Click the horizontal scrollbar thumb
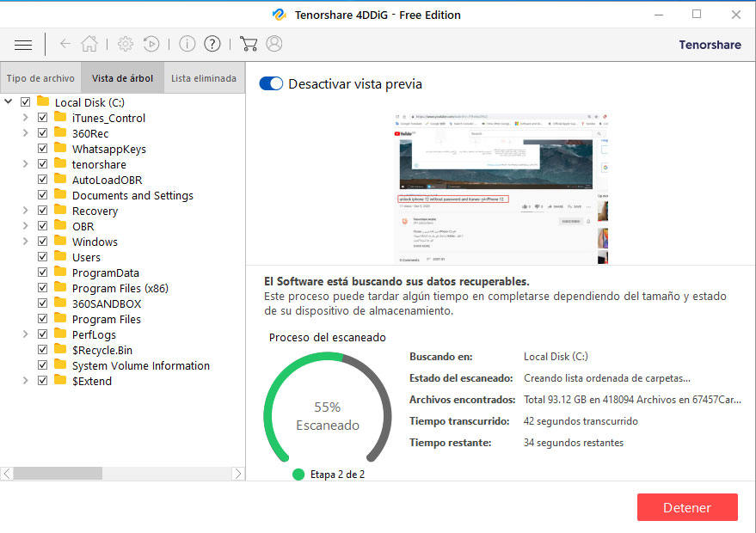This screenshot has height=533, width=756. (58, 474)
